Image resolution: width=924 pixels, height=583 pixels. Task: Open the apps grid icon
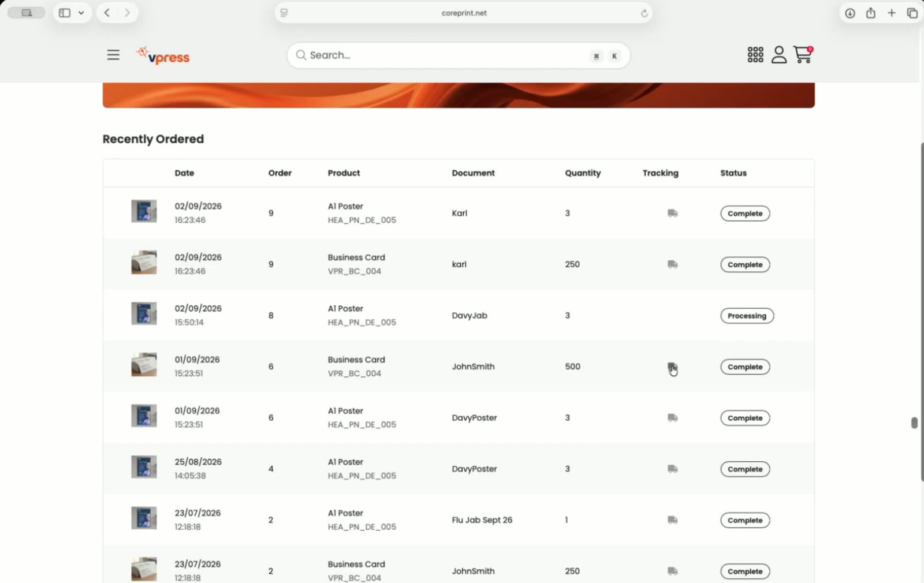pos(755,55)
